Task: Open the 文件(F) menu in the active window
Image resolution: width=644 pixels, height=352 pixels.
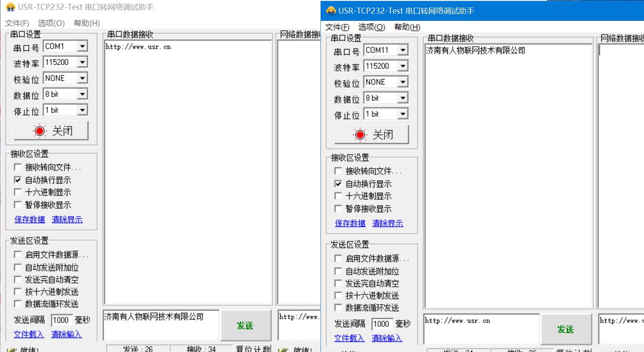Action: point(337,27)
